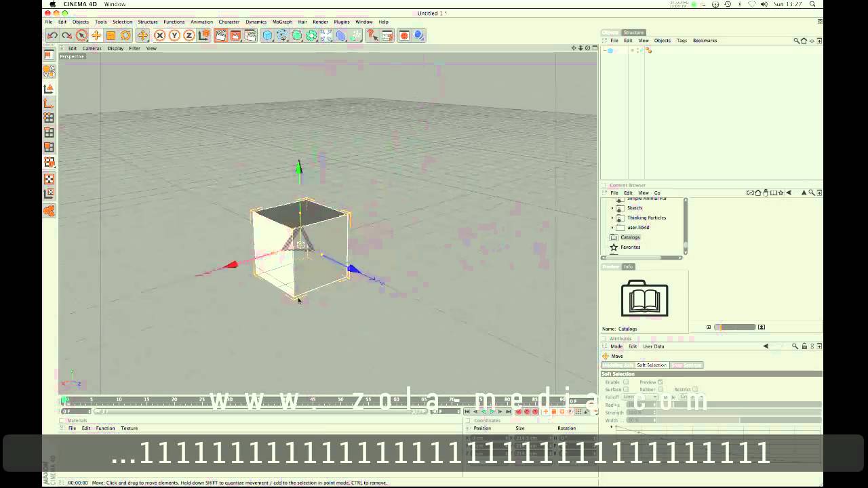This screenshot has height=488, width=868.
Task: Open Render Settings clapperboard icon
Action: (250, 35)
